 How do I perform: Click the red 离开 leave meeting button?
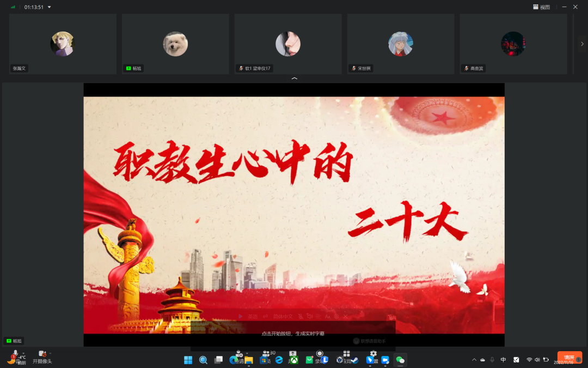[569, 358]
